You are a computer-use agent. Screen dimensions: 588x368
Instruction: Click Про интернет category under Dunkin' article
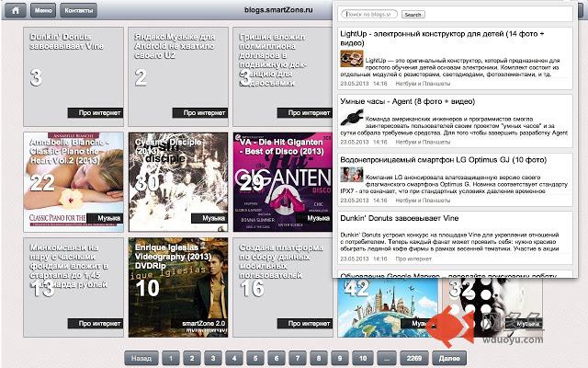click(413, 259)
